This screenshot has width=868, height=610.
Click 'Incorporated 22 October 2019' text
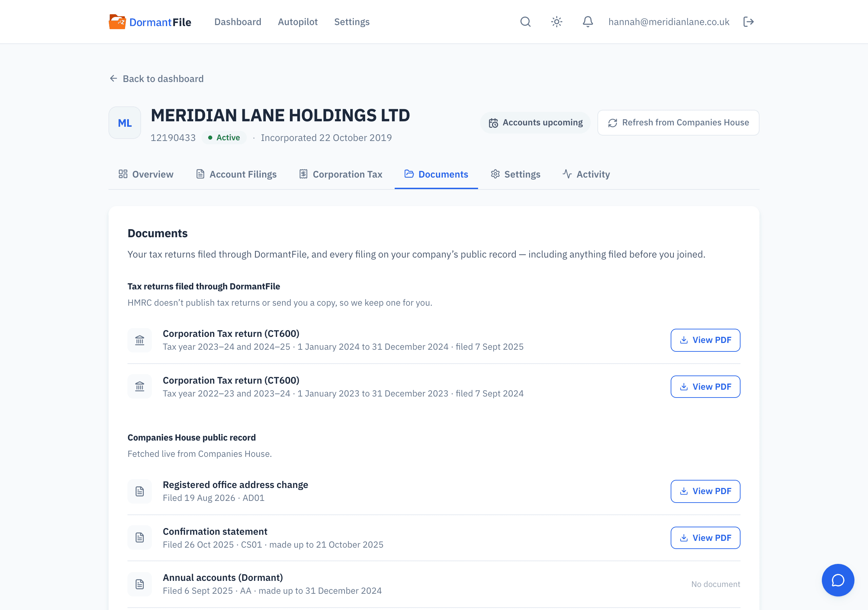click(326, 138)
